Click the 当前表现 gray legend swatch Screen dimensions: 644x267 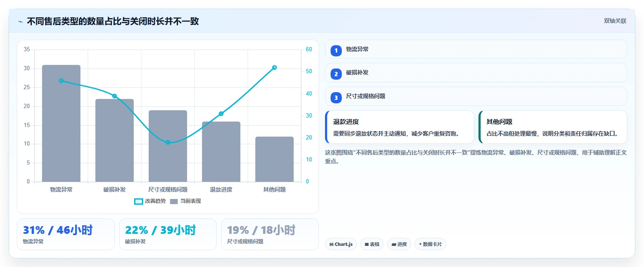174,201
